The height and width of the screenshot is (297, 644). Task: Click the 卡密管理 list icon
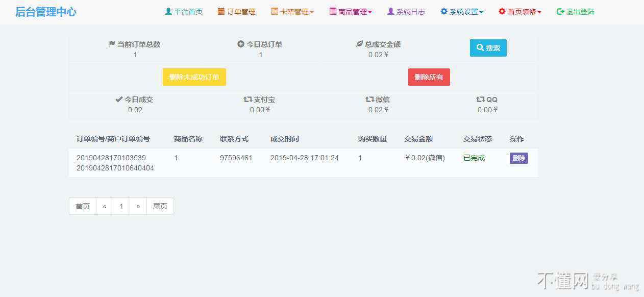[275, 11]
